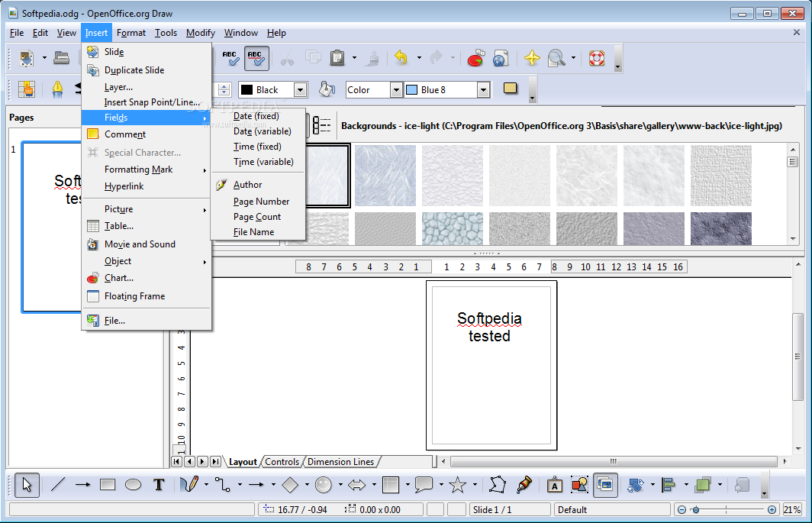Click the 21% zoom percentage field
The image size is (812, 523).
tap(792, 510)
